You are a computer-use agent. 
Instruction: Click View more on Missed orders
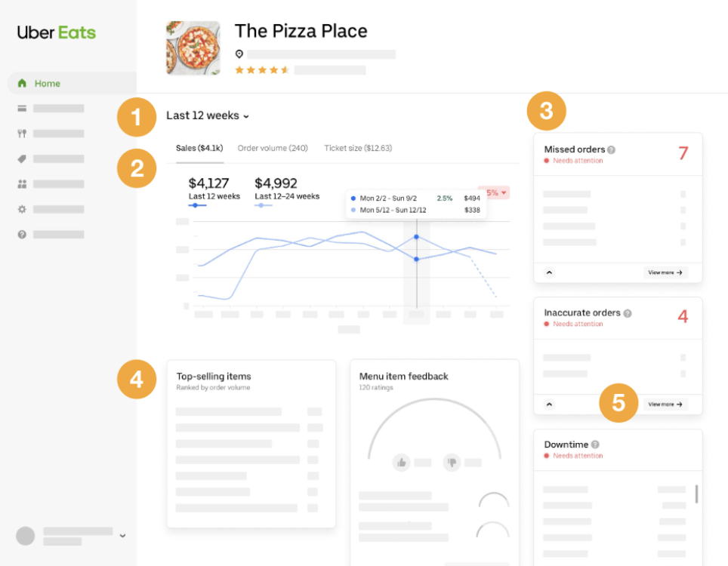coord(665,273)
